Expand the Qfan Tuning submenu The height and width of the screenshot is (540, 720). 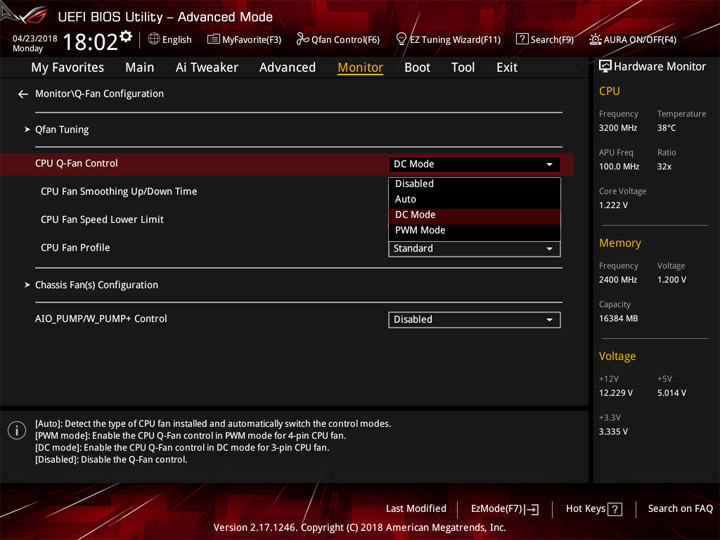[62, 129]
